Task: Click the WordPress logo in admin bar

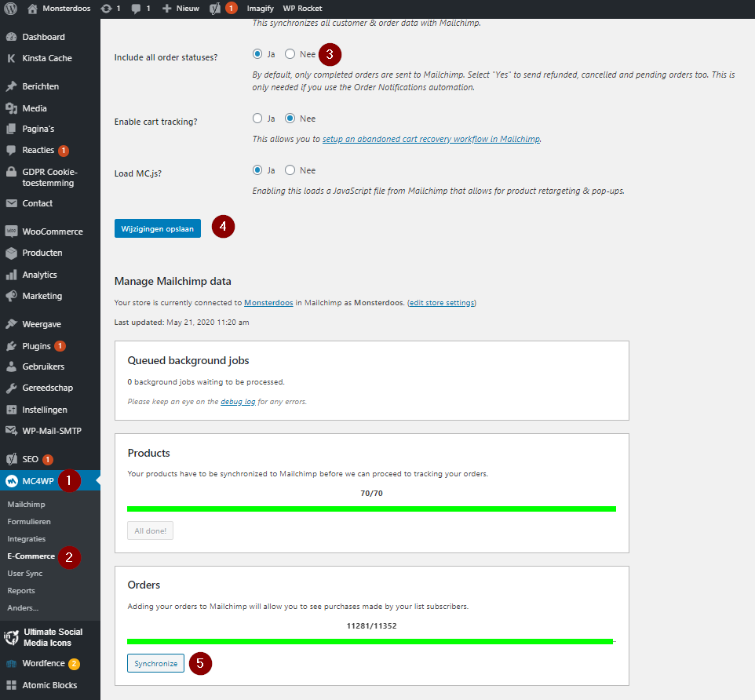Action: point(10,9)
